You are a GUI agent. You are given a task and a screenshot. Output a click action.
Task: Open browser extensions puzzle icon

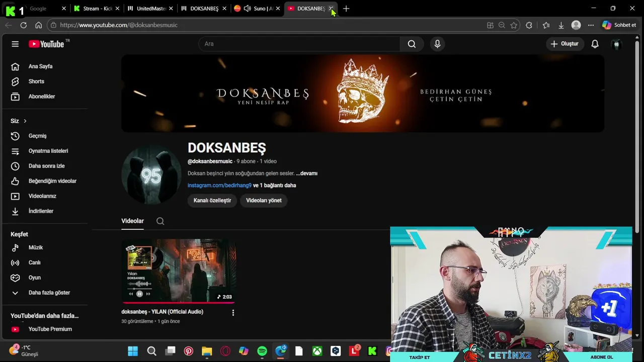[529, 25]
